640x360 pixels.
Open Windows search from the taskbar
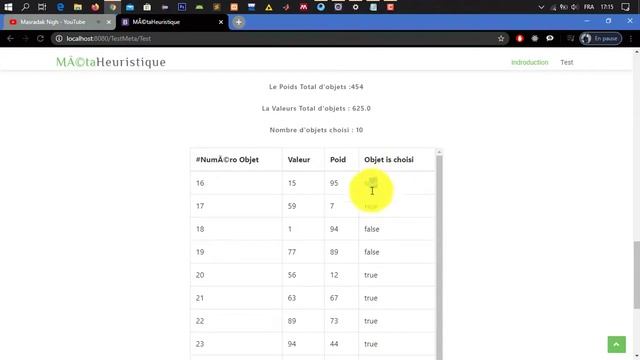coord(25,7)
